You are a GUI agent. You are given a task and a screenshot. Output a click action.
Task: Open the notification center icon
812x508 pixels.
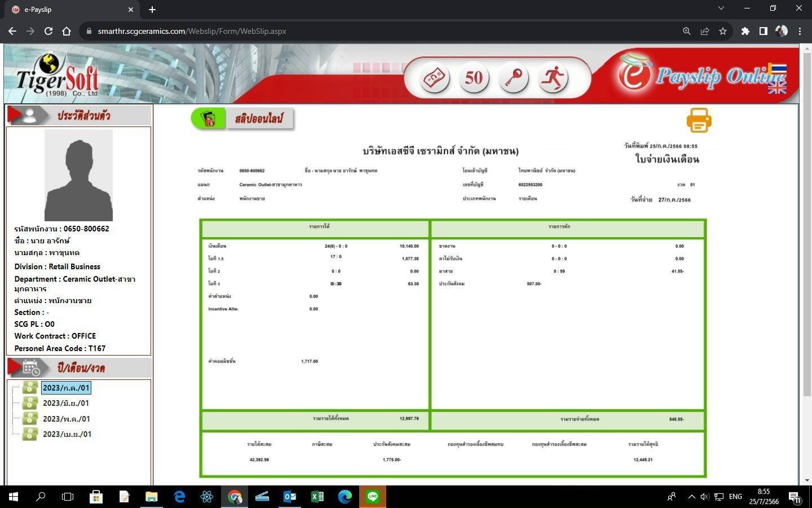(795, 497)
